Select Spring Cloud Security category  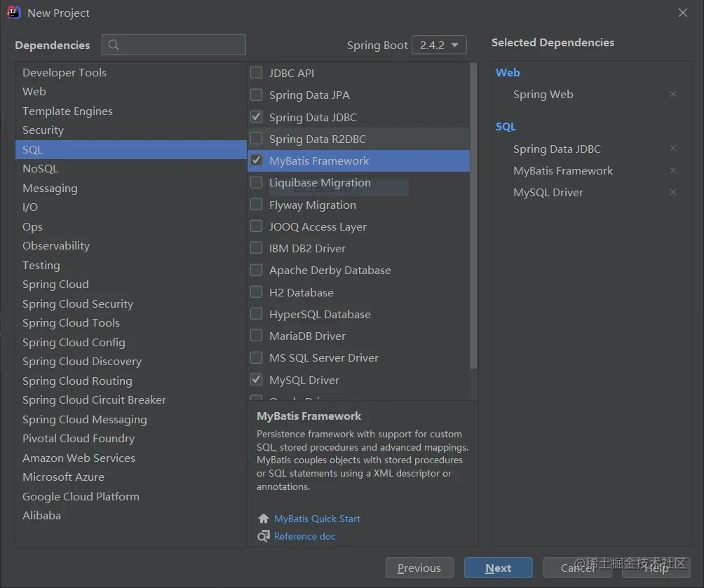tap(130, 304)
